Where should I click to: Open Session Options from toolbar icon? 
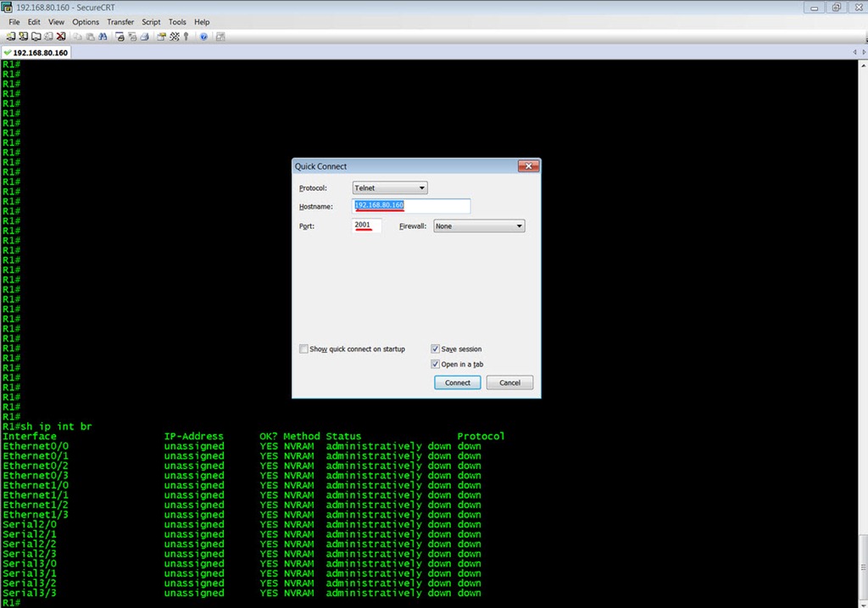161,36
